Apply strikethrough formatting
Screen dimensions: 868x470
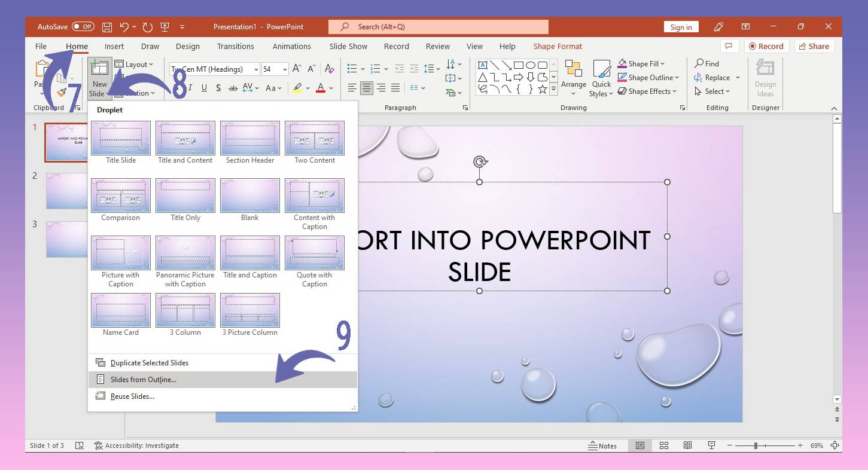233,88
